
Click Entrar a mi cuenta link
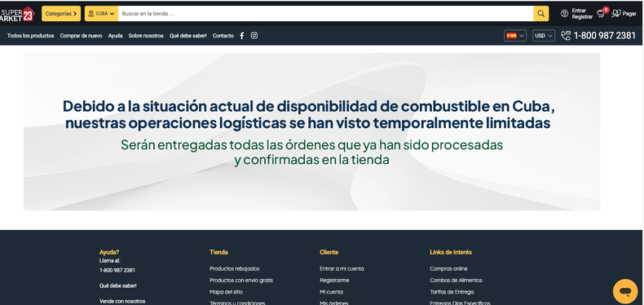pyautogui.click(x=342, y=269)
